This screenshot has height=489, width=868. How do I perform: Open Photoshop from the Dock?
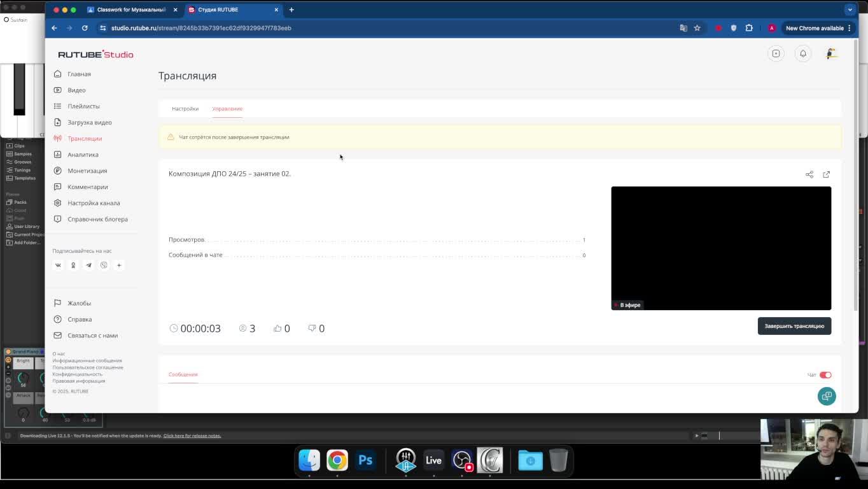point(365,460)
